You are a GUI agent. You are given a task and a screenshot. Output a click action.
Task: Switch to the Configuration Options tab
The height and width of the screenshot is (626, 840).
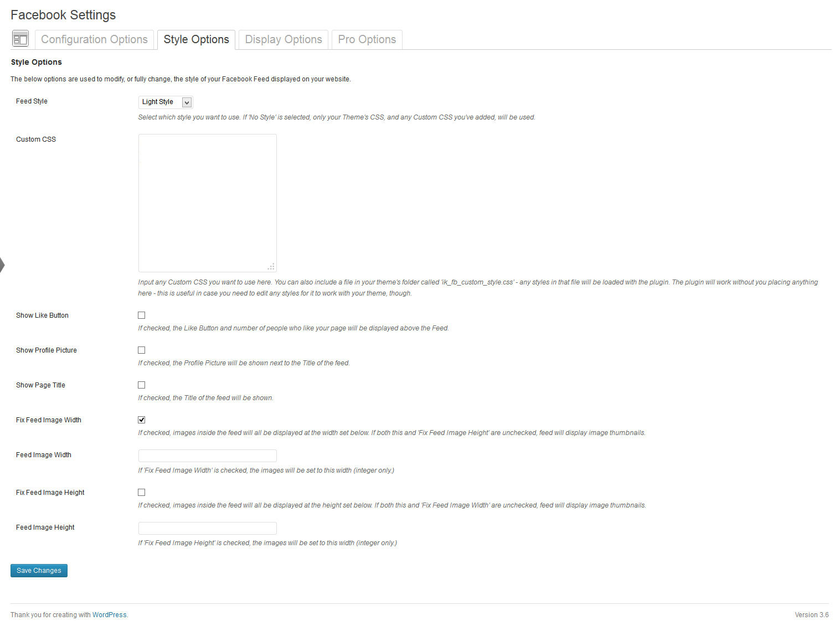tap(94, 39)
